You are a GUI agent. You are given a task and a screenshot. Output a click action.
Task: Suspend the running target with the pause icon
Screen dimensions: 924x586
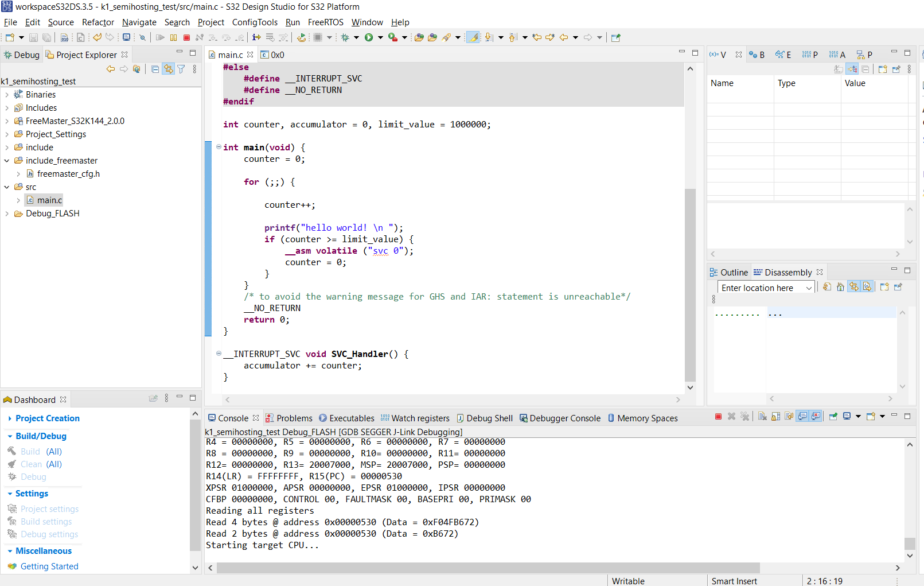click(174, 37)
